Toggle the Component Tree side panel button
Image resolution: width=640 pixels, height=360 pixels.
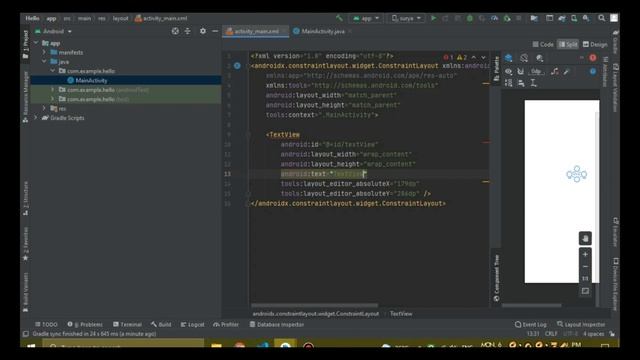click(496, 278)
